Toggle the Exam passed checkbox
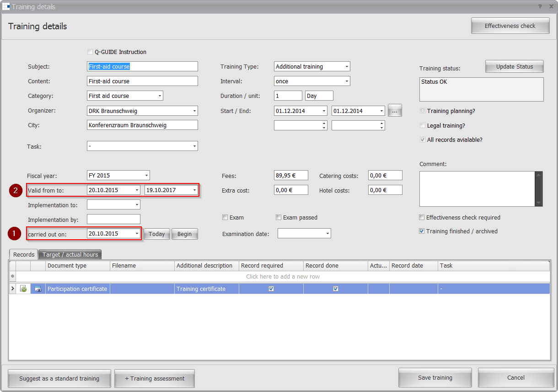The width and height of the screenshot is (558, 392). tap(279, 218)
